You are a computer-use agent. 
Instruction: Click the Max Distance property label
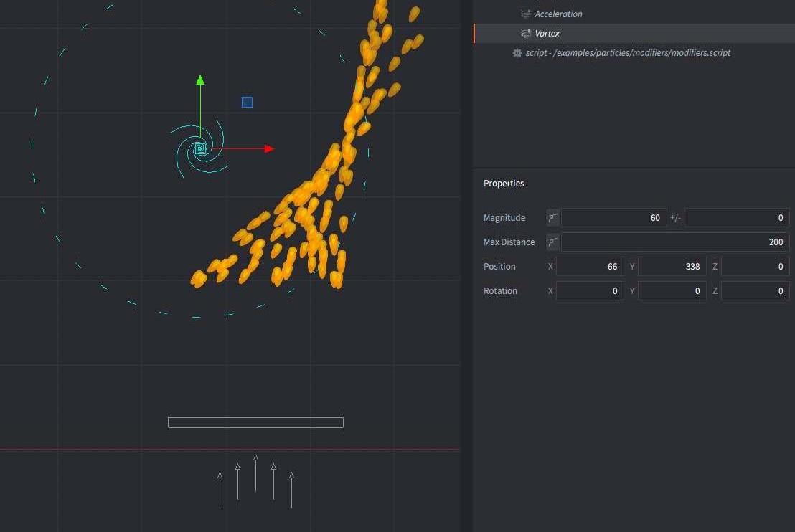click(509, 242)
